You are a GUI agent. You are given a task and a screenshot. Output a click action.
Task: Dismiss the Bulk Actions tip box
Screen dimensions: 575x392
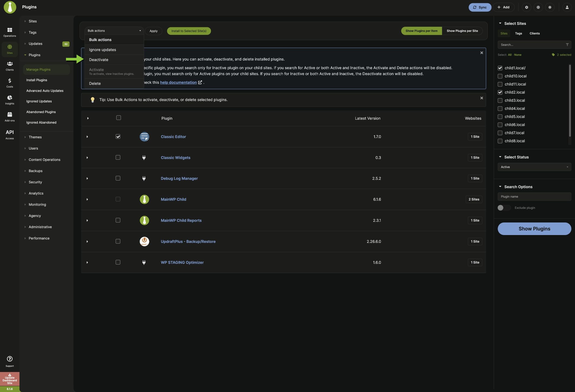point(481,98)
